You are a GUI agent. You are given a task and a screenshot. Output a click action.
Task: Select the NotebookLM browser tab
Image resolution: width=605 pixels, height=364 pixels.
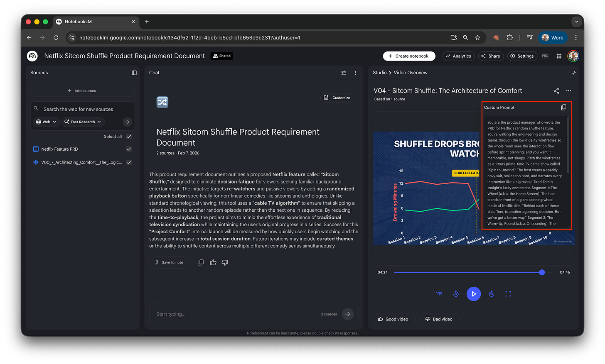(x=96, y=22)
